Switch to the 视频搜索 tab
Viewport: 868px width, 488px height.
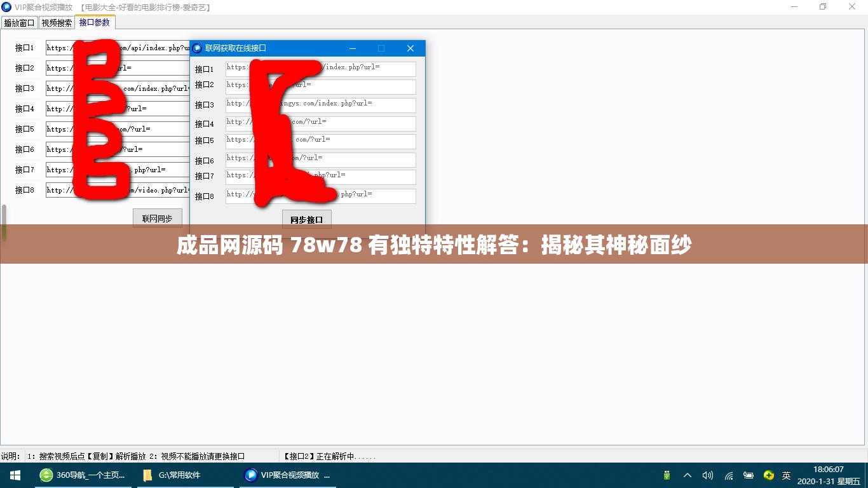[x=57, y=22]
